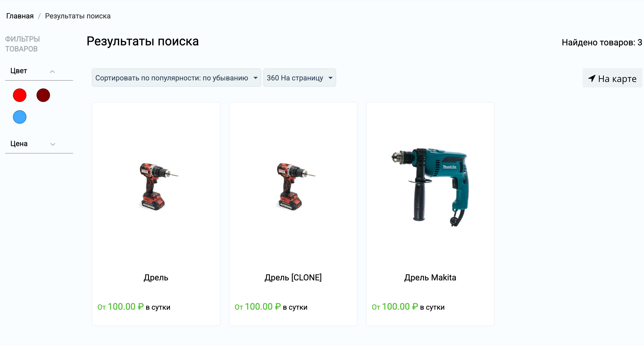The width and height of the screenshot is (644, 346).
Task: Select the dark red color swatch
Action: coord(43,95)
